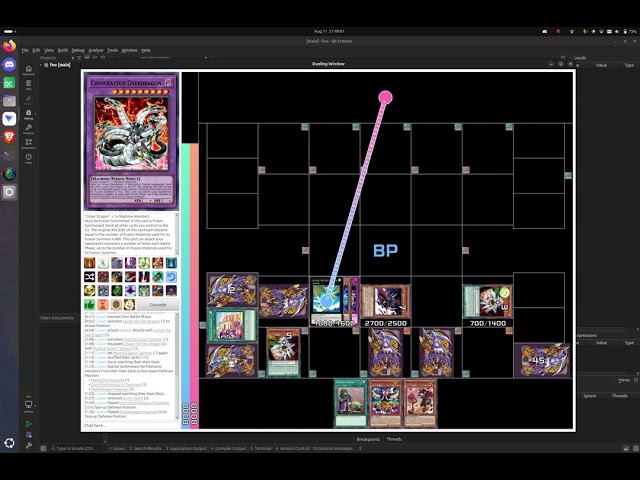The height and width of the screenshot is (480, 640).
Task: Switch to Edit mode in Qt Creator sidebar
Action: click(29, 84)
